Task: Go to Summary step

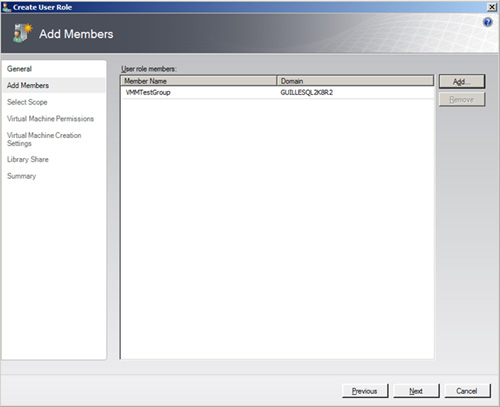Action: pos(21,176)
